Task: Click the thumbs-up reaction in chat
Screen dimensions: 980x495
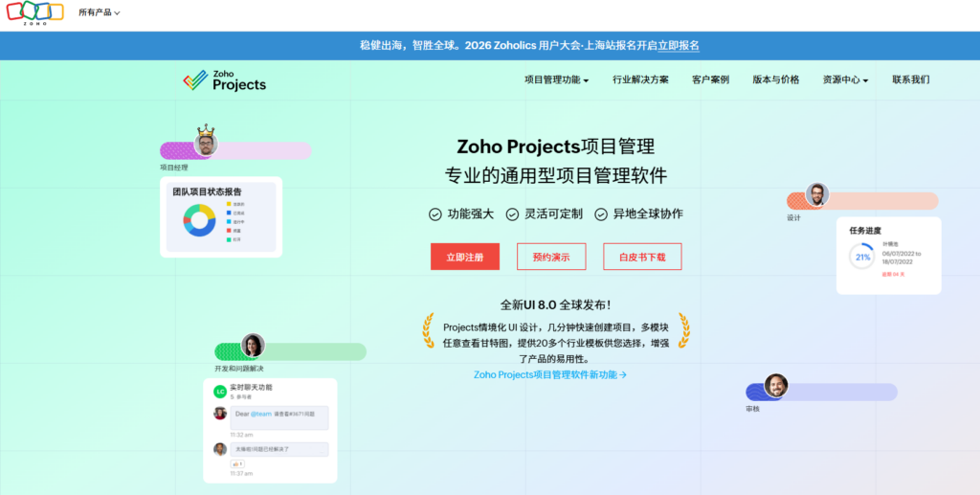Action: pyautogui.click(x=237, y=464)
